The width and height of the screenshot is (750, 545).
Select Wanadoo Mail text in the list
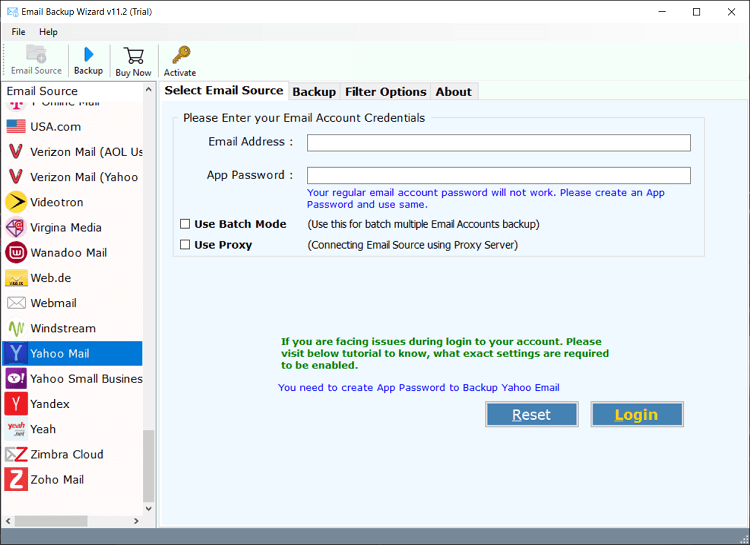point(68,253)
